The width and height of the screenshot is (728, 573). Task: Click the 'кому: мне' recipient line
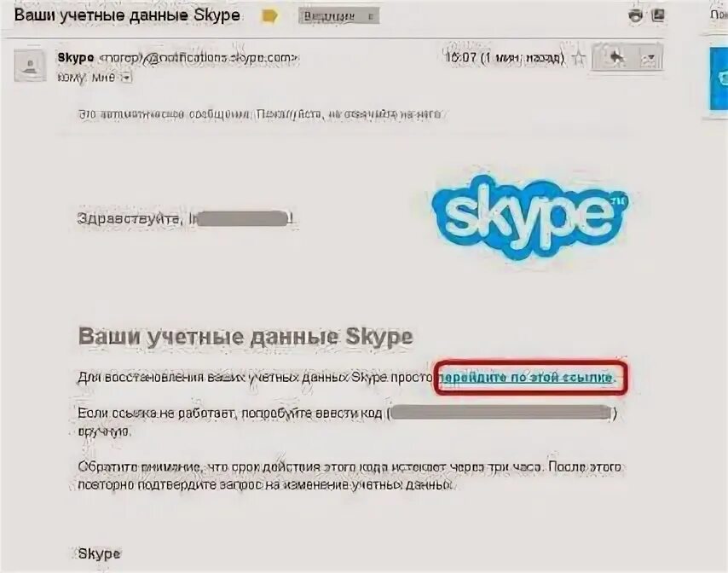(x=86, y=78)
